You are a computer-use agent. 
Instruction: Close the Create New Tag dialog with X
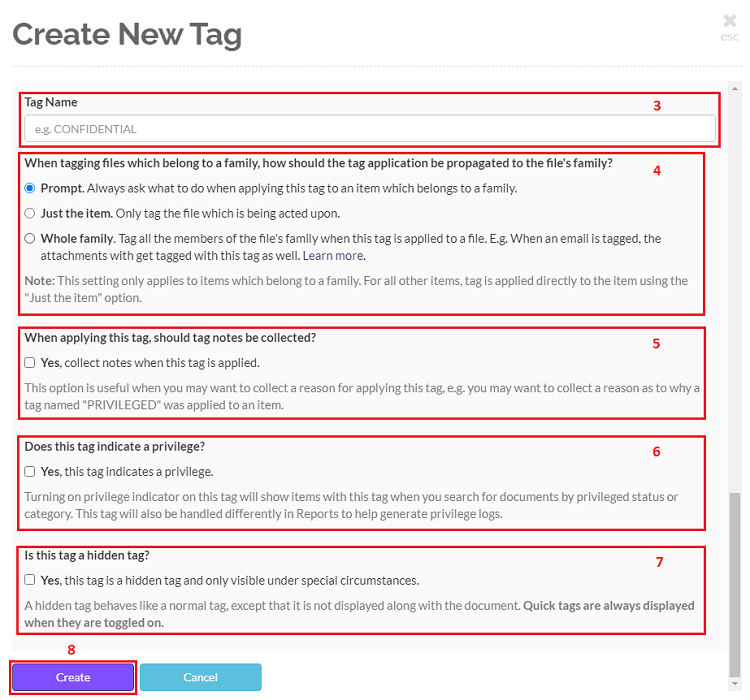(x=729, y=21)
